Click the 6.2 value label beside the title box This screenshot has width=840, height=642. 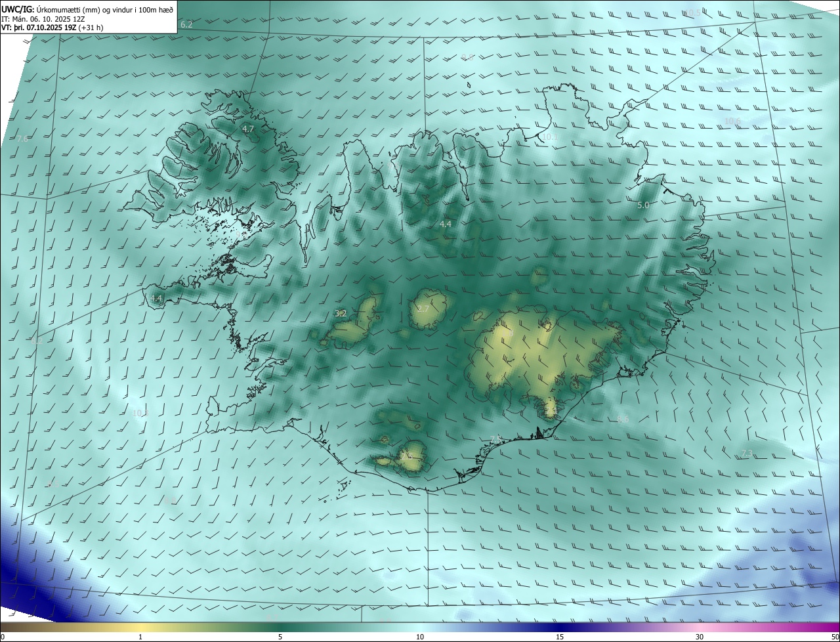click(x=186, y=24)
